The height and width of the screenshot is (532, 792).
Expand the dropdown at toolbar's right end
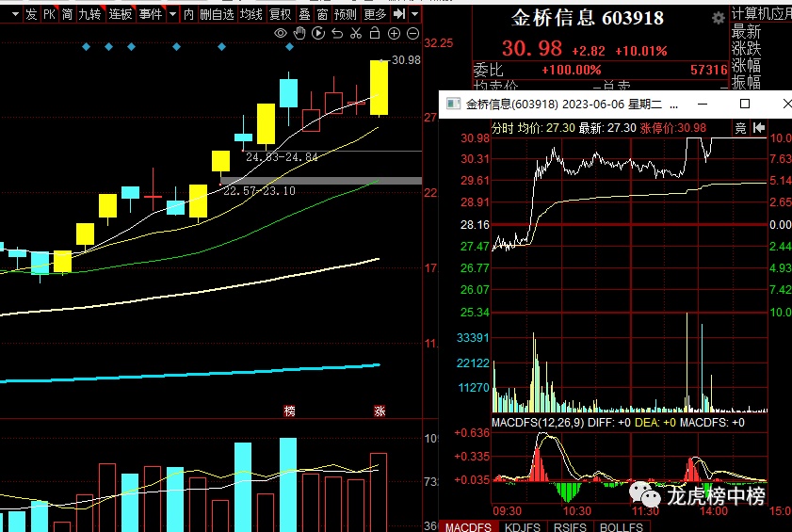point(416,15)
